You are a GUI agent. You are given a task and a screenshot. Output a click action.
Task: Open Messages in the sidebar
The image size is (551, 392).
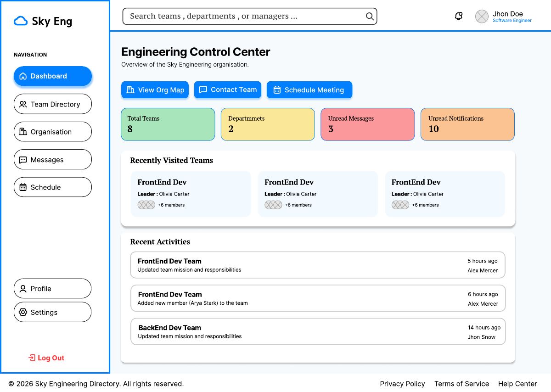click(x=53, y=160)
